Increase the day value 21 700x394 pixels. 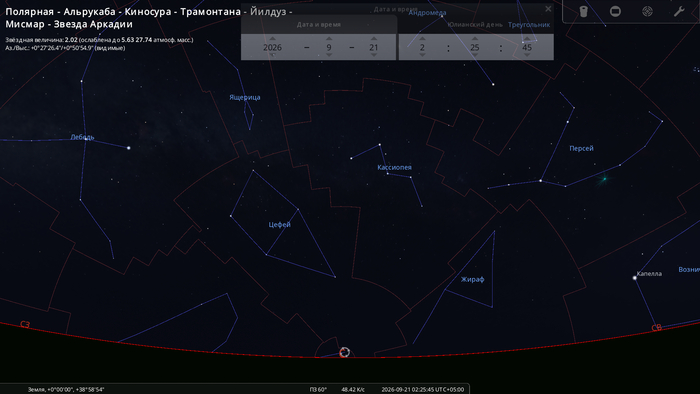374,39
